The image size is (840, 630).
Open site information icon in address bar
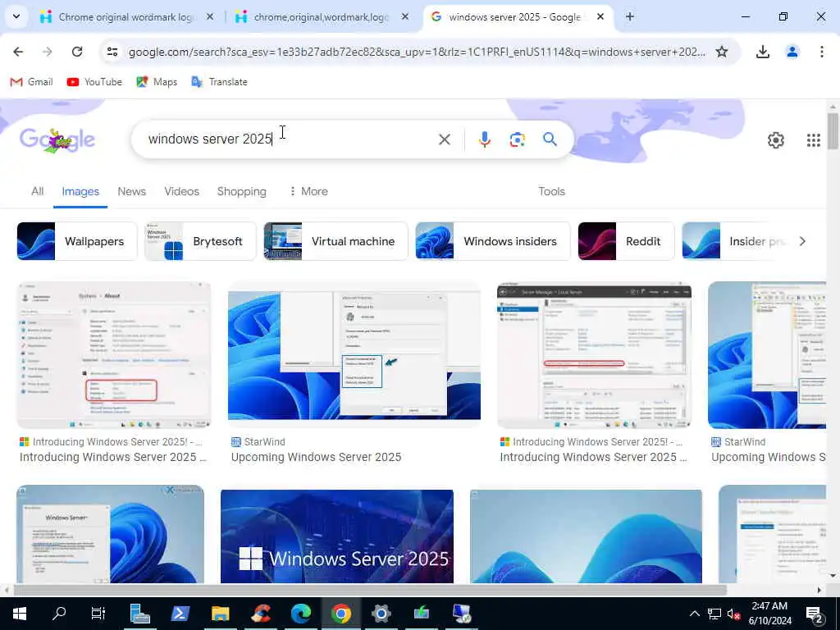[x=112, y=52]
